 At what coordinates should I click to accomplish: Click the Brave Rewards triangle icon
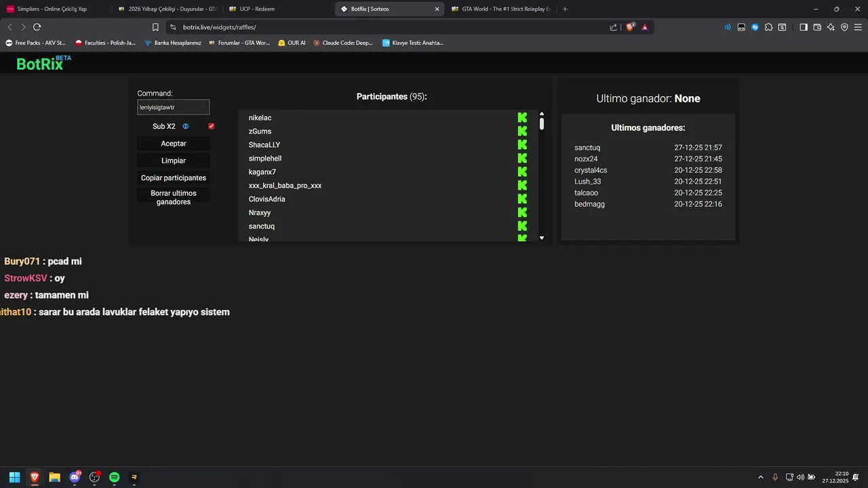coord(645,27)
